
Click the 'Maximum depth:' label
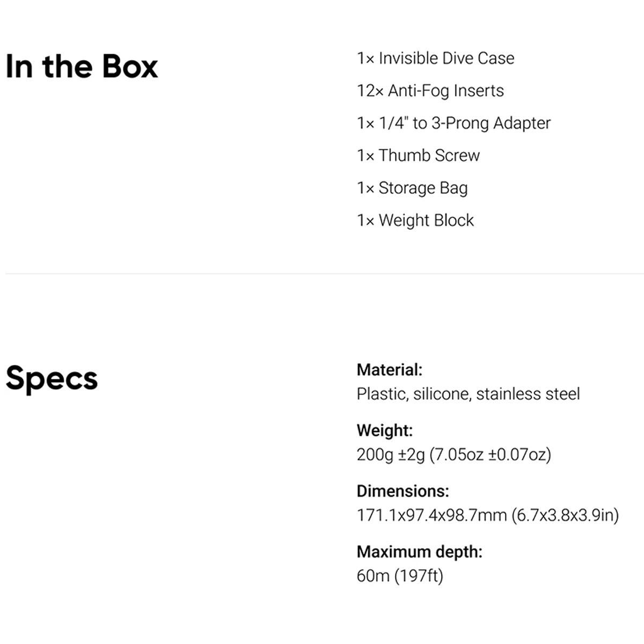[x=420, y=552]
